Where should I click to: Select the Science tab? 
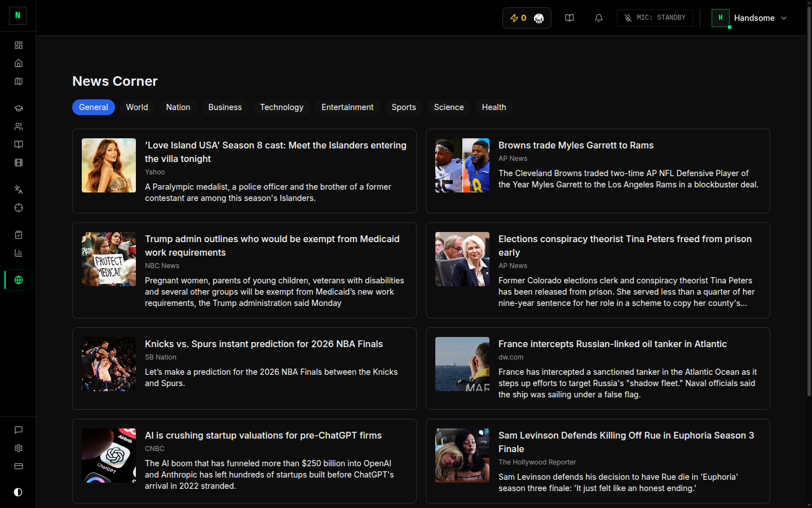pos(449,107)
